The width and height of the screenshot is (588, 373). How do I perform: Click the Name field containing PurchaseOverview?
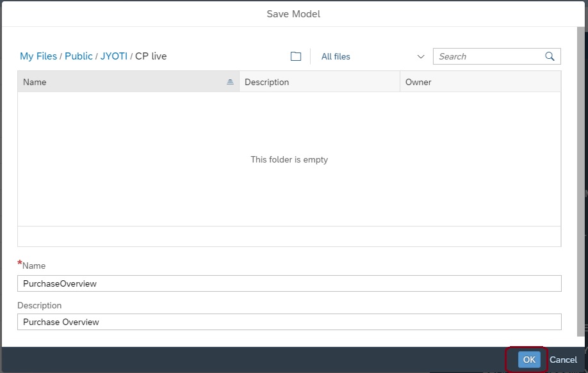289,283
